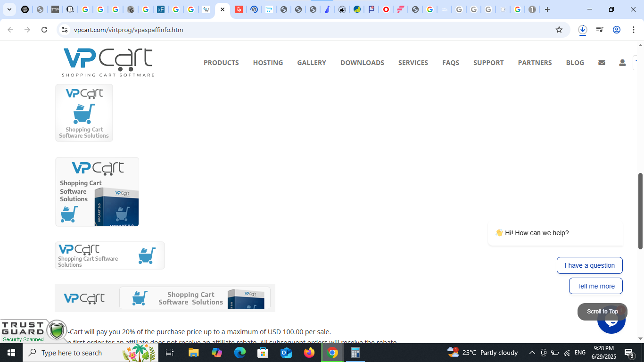Open the network Wi-Fi tray icon
This screenshot has width=644, height=362.
point(567,353)
